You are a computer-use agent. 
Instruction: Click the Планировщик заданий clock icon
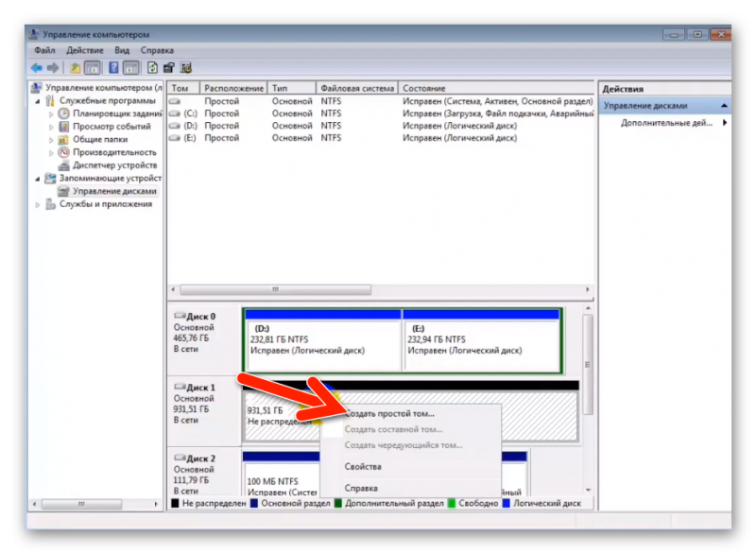[x=63, y=113]
